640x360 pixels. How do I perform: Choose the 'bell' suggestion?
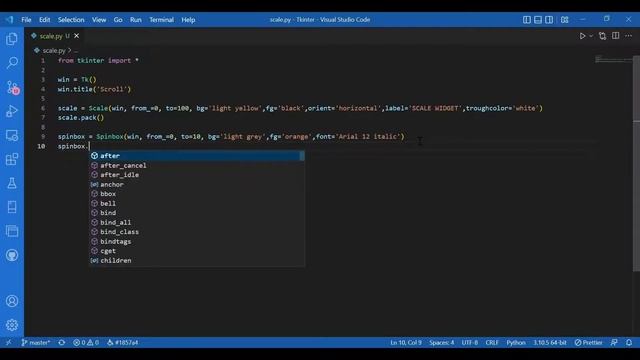[x=197, y=203]
